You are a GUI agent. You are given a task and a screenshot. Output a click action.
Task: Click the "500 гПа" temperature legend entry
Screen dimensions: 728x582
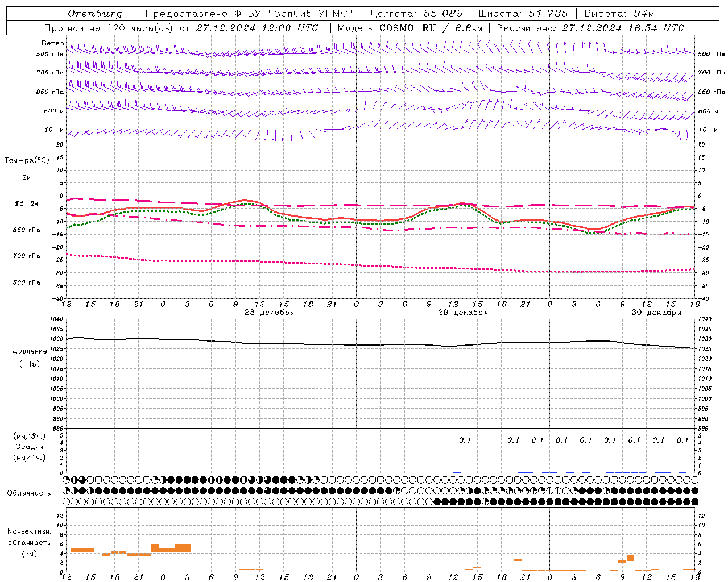point(27,282)
